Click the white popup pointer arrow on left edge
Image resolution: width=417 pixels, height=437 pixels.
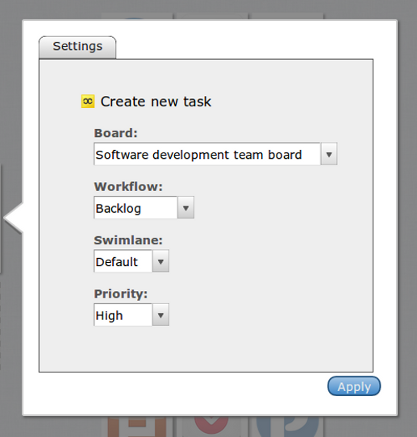[13, 218]
